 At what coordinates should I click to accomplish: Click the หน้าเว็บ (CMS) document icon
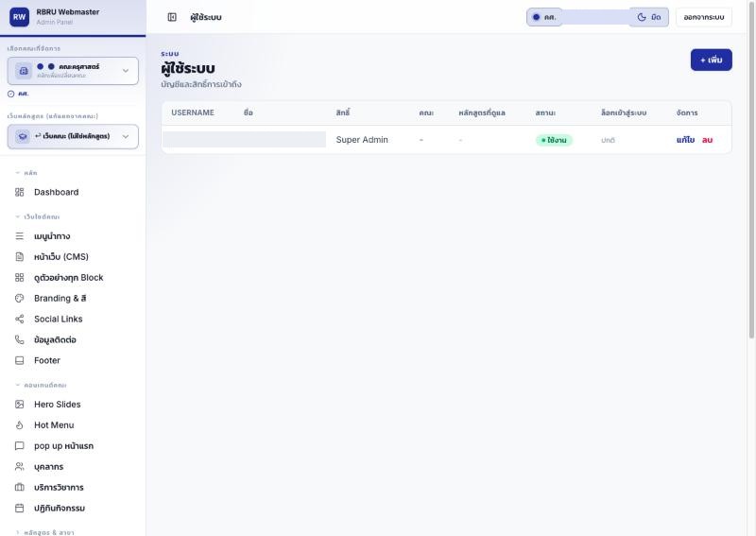[x=19, y=257]
